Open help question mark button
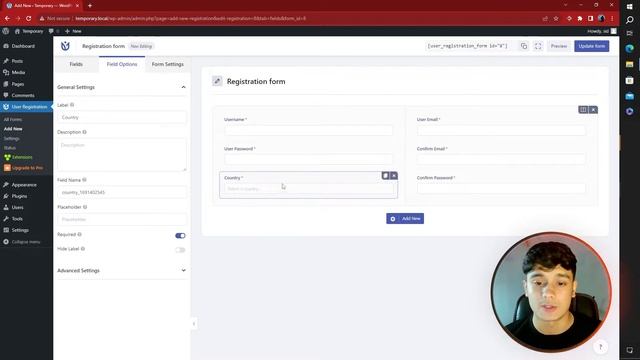Viewport: 640px width, 360px height. pos(600,347)
